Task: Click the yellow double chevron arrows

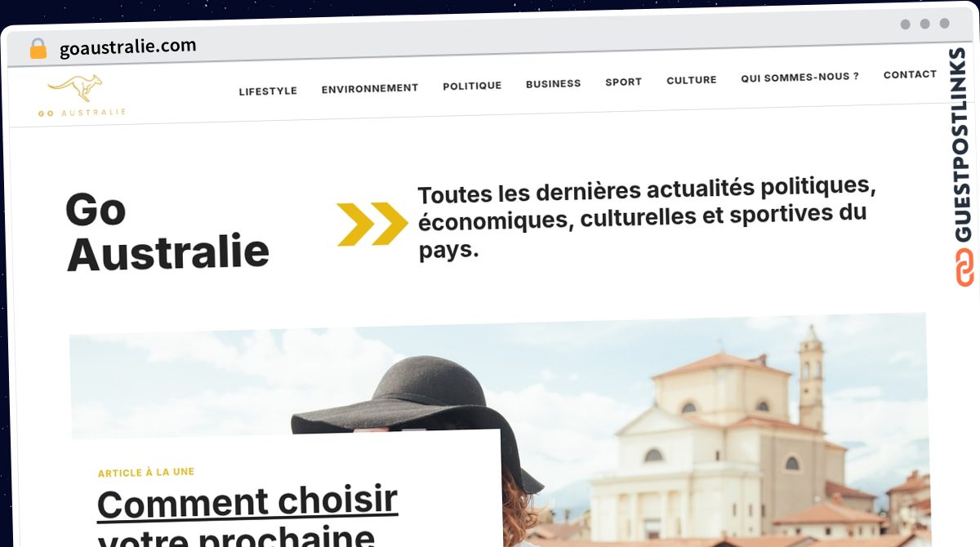Action: [372, 224]
